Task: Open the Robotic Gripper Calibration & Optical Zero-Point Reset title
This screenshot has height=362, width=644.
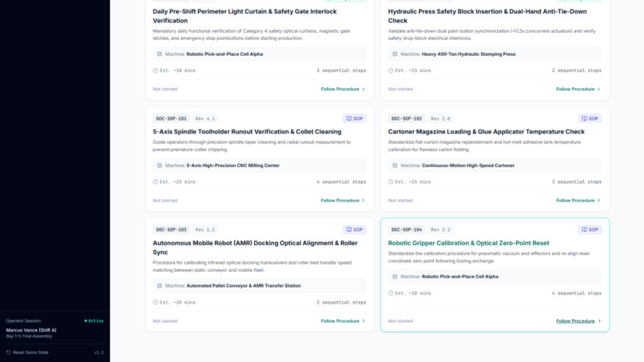Action: coord(469,243)
